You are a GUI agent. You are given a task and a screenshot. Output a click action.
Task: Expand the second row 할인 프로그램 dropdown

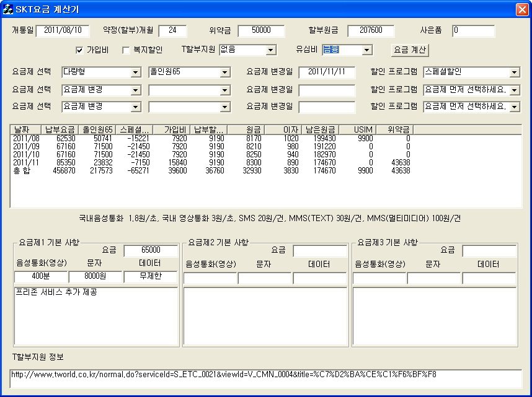click(515, 90)
